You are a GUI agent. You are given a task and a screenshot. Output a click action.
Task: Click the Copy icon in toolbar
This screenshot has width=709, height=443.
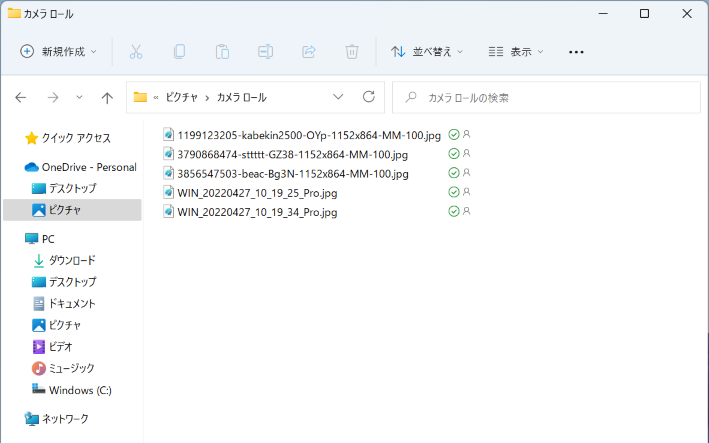[179, 52]
